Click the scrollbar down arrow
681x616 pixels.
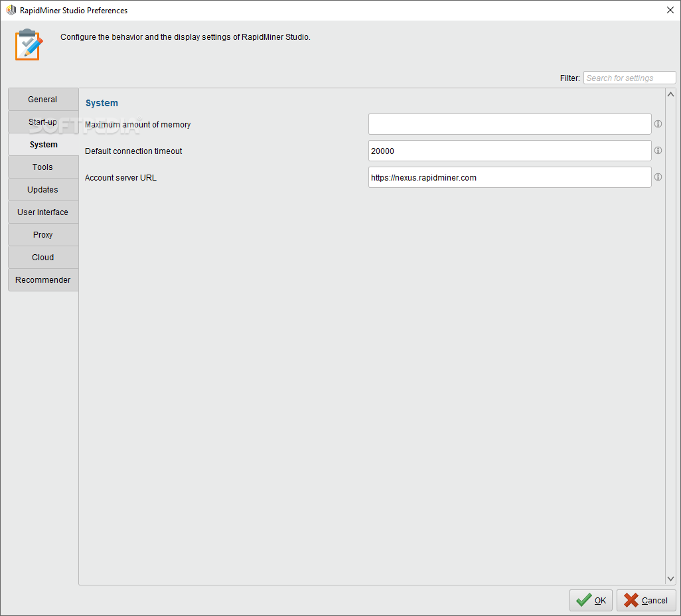[x=670, y=579]
